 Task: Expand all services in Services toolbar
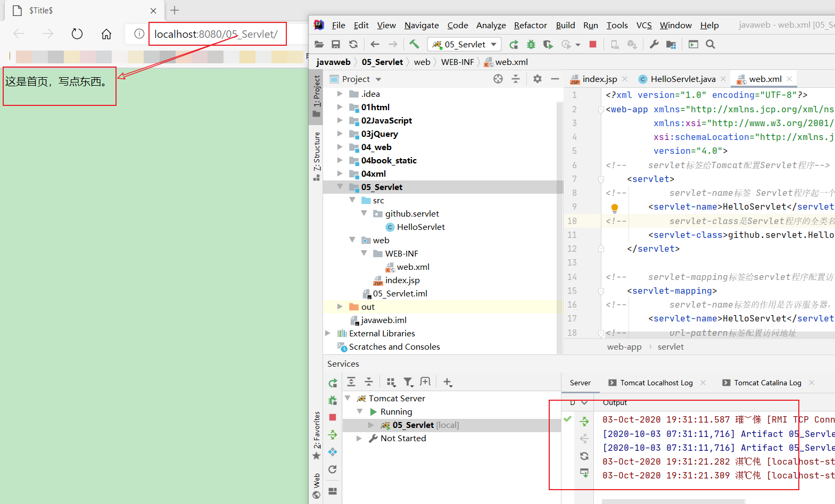[x=351, y=382]
